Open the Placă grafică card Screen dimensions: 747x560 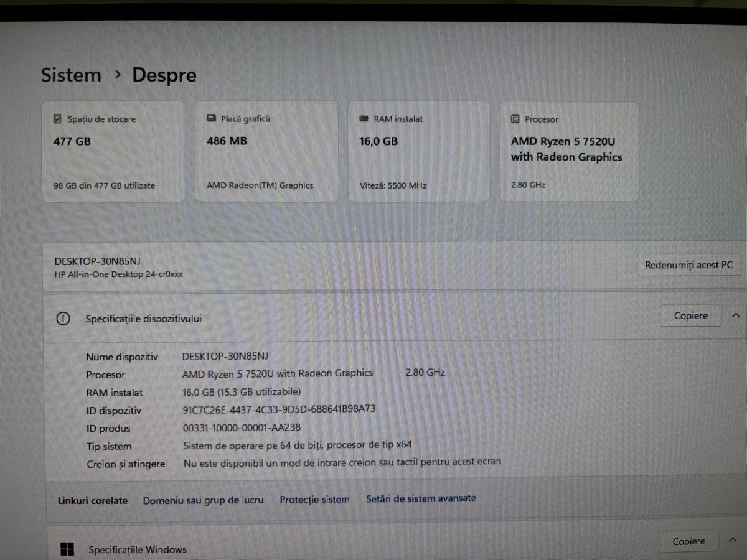(x=266, y=152)
